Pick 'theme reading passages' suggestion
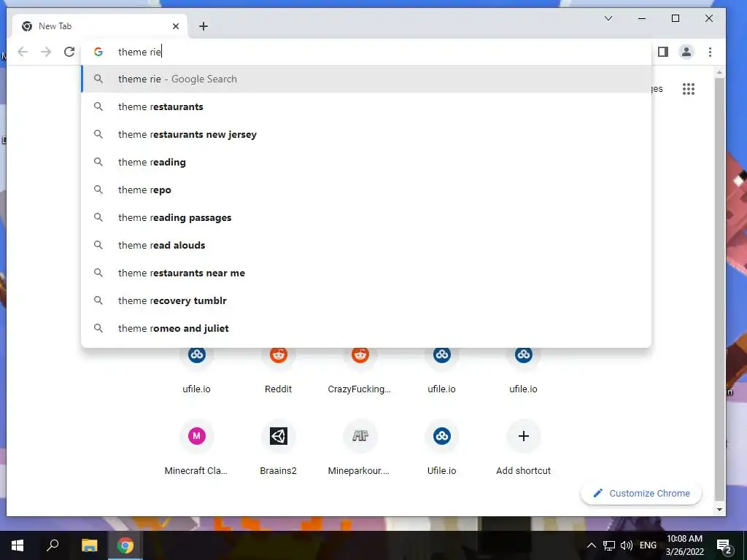This screenshot has height=560, width=747. pyautogui.click(x=366, y=217)
